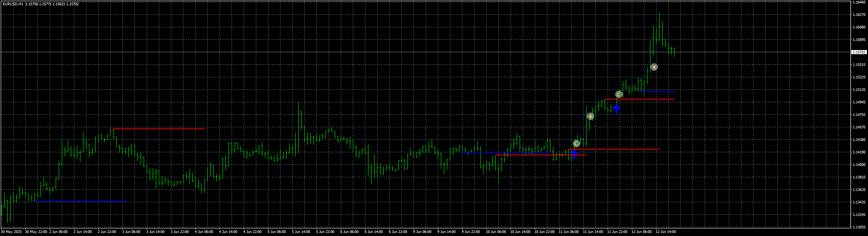Click the 1.14190 price axis label
The image size is (868, 236).
[x=859, y=152]
